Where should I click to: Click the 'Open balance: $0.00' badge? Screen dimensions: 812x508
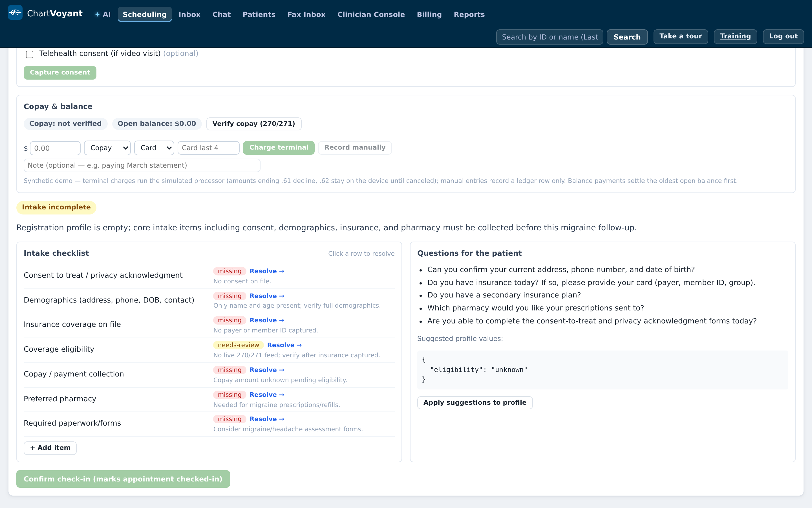pyautogui.click(x=157, y=124)
